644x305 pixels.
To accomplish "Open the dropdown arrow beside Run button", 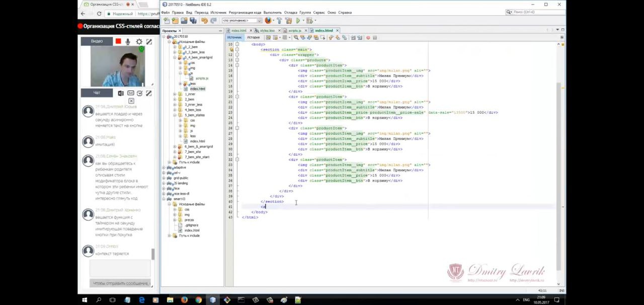I will click(x=303, y=21).
